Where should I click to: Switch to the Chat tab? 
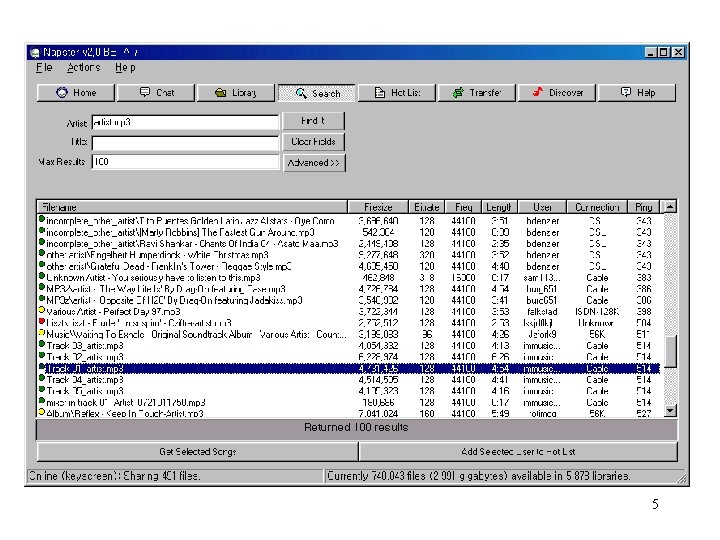[x=156, y=93]
